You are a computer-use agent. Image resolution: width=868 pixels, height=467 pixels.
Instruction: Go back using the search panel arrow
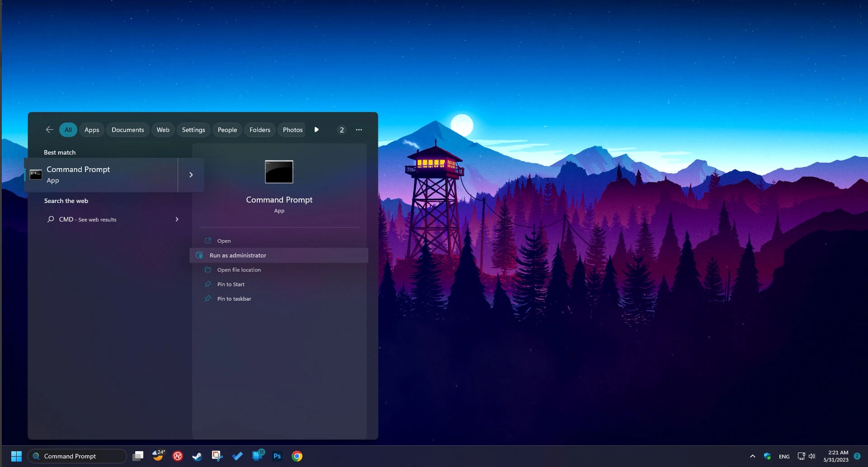(x=50, y=130)
